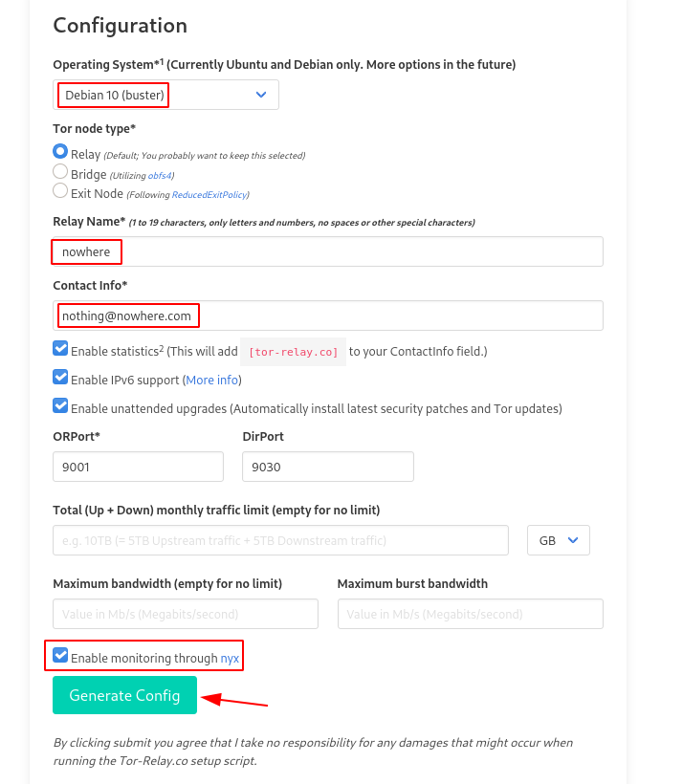This screenshot has height=784, width=683.
Task: Click the Generate Config button
Action: pyautogui.click(x=124, y=695)
